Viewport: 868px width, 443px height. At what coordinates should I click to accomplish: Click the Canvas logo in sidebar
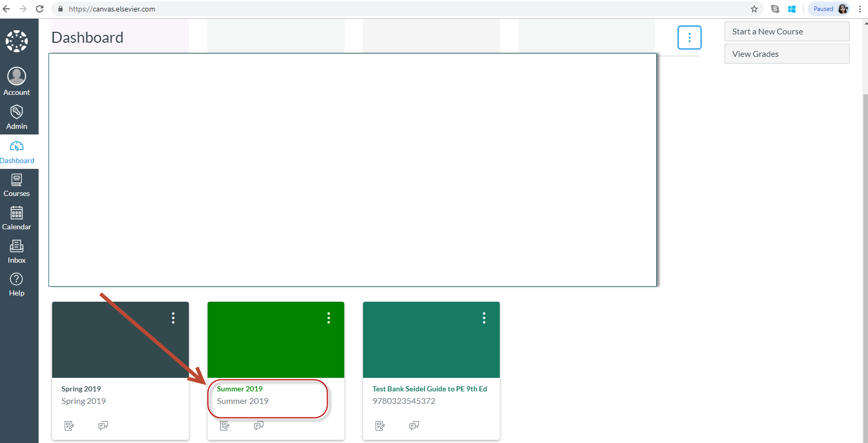pyautogui.click(x=17, y=41)
